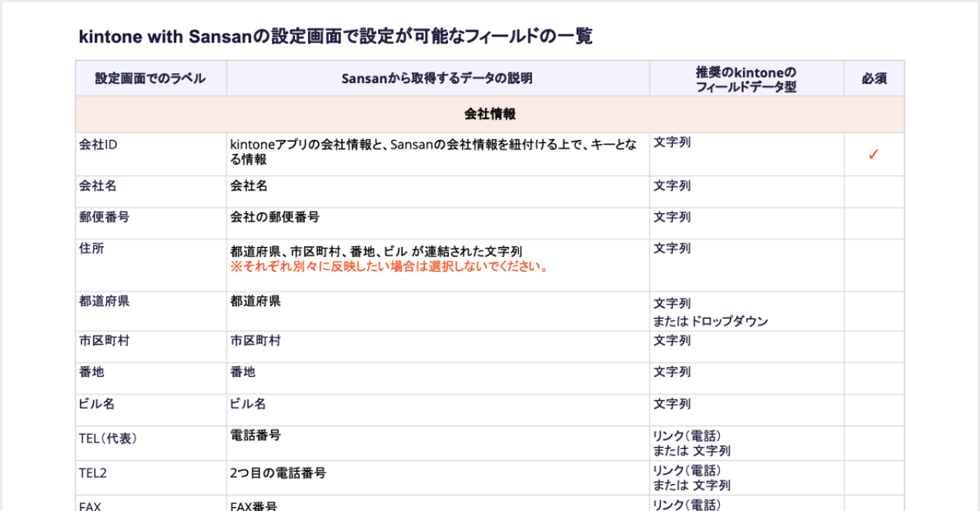Click the 2つ目の電話番号 description text
Screen dimensions: 980x511
click(x=278, y=473)
